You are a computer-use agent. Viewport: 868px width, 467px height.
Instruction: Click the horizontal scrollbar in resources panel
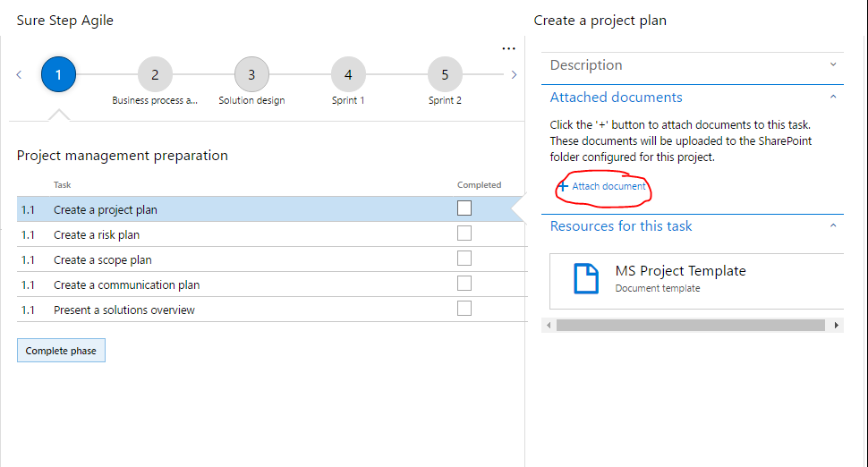tap(689, 326)
